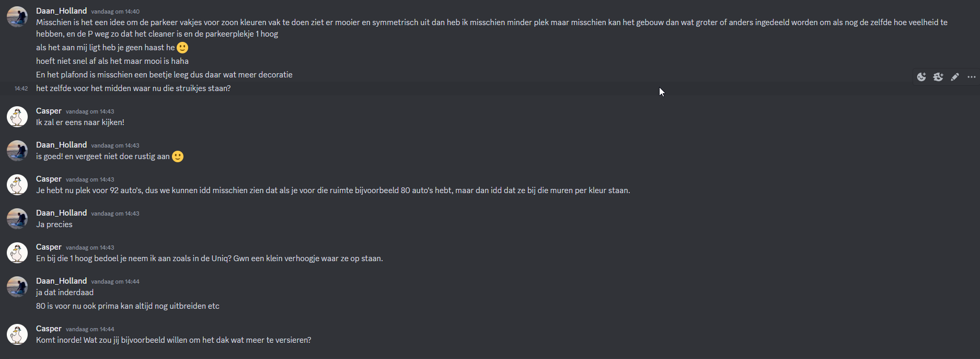Click the Casper username above "Komt inorde!"
This screenshot has height=359, width=980.
49,329
